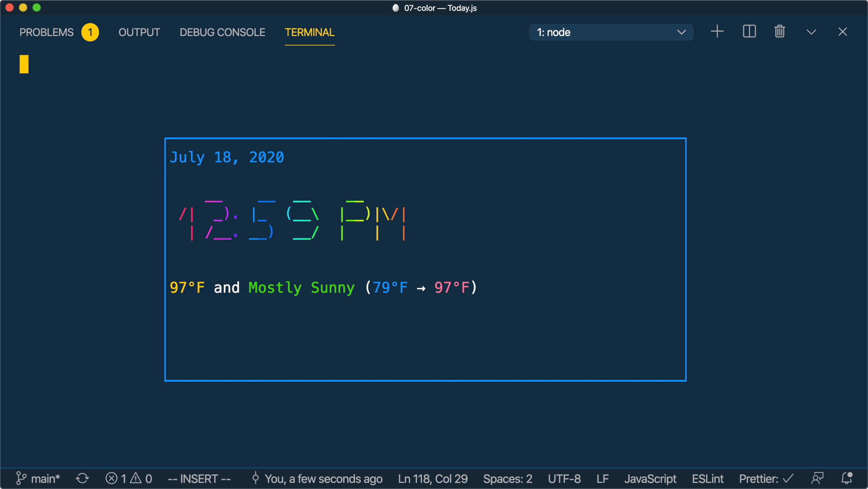Screen dimensions: 868x489
Task: Click the ESLint status item
Action: [707, 478]
